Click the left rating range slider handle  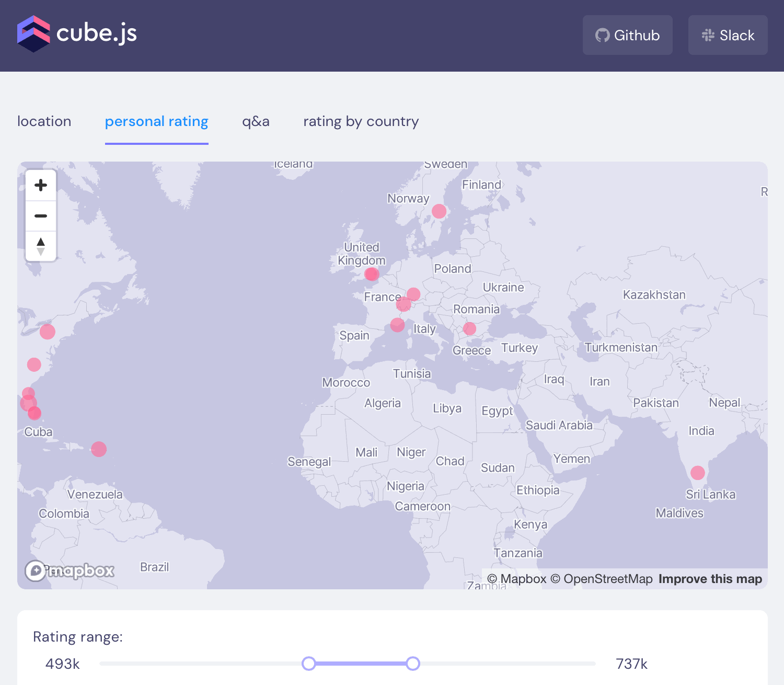pos(309,664)
